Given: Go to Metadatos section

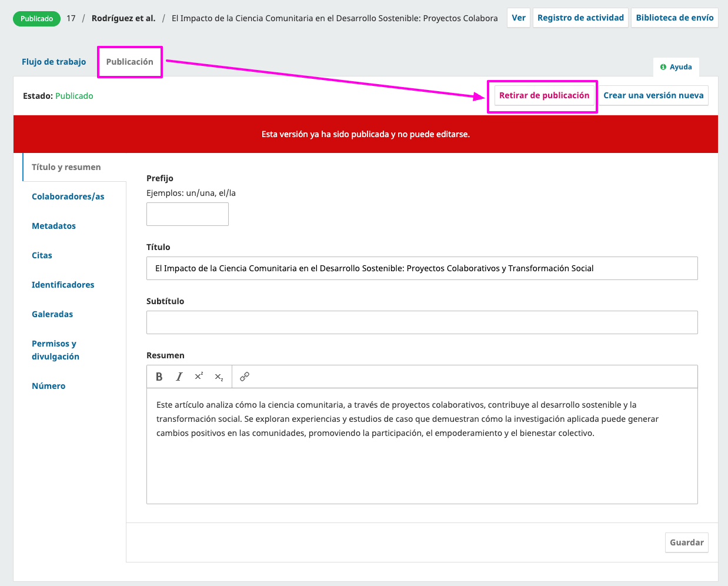Looking at the screenshot, I should [54, 226].
